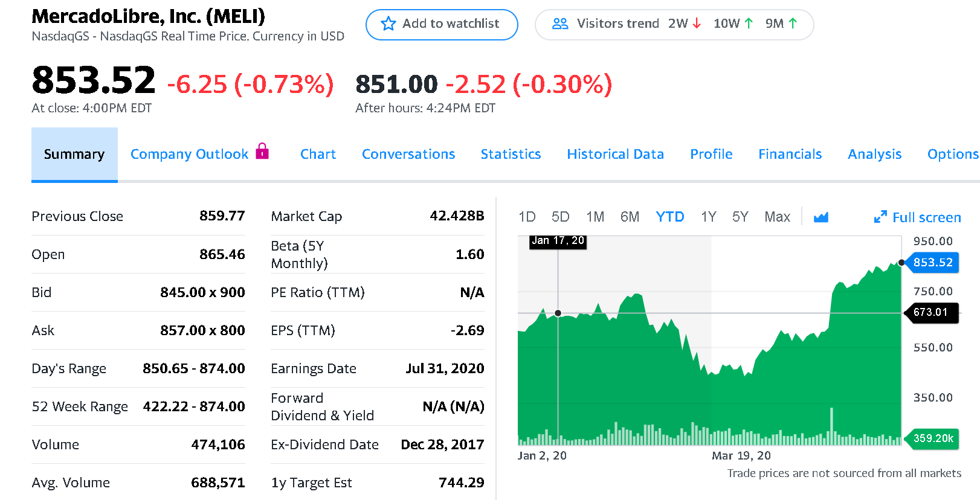The width and height of the screenshot is (980, 500).
Task: Click the 853.52 current price chart label
Action: [932, 263]
